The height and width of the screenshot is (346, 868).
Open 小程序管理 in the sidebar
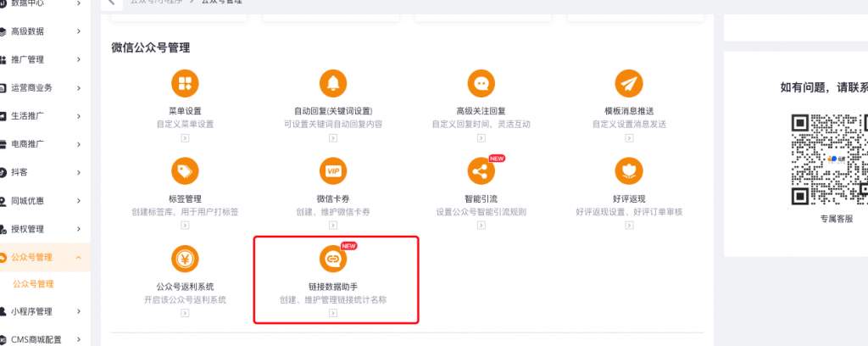[31, 312]
